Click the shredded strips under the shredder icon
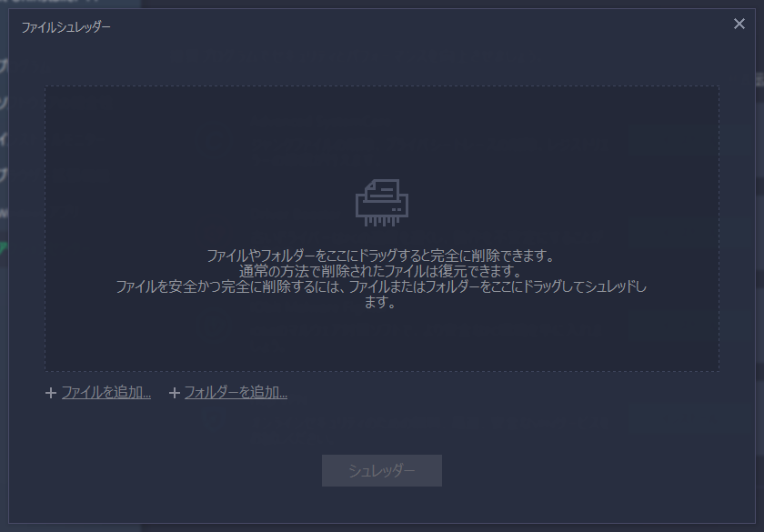 (382, 221)
